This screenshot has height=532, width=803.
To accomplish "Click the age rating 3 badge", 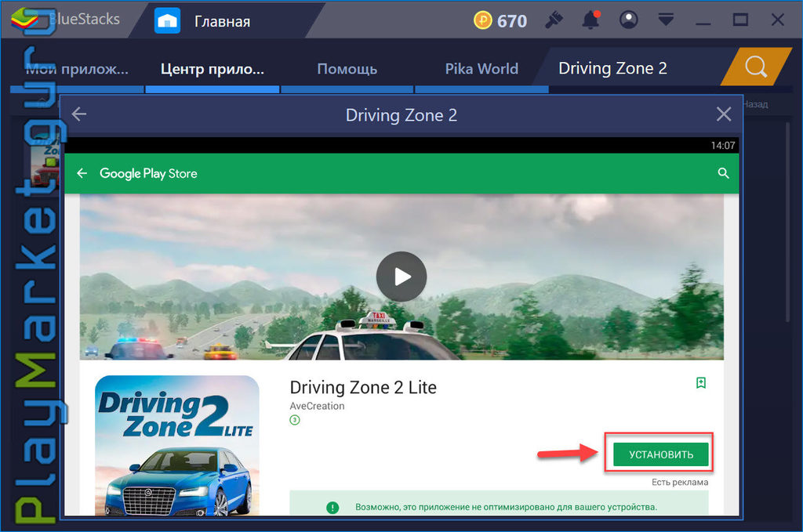I will click(x=295, y=420).
